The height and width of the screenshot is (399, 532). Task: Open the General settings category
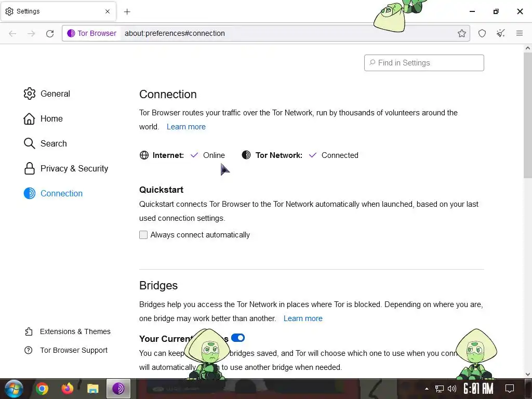pos(47,94)
